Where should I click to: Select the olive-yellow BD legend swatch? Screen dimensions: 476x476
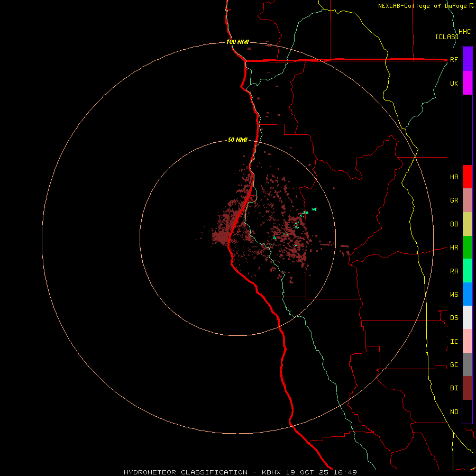tap(467, 224)
